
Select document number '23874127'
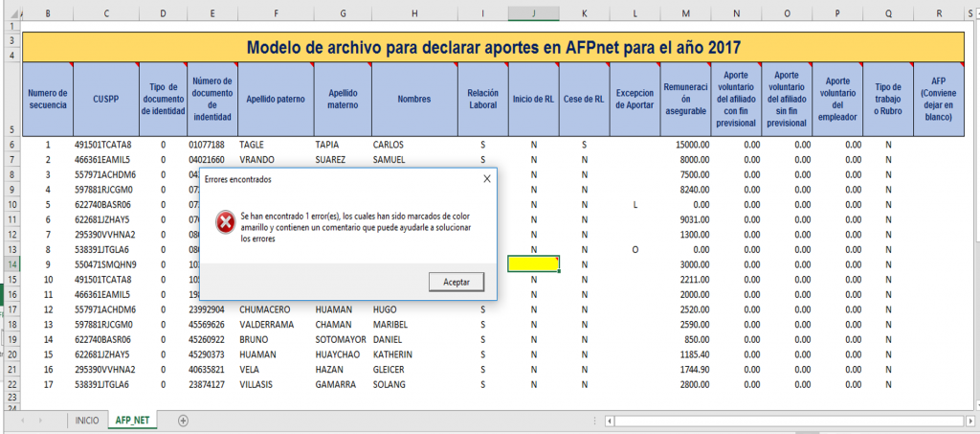point(212,384)
